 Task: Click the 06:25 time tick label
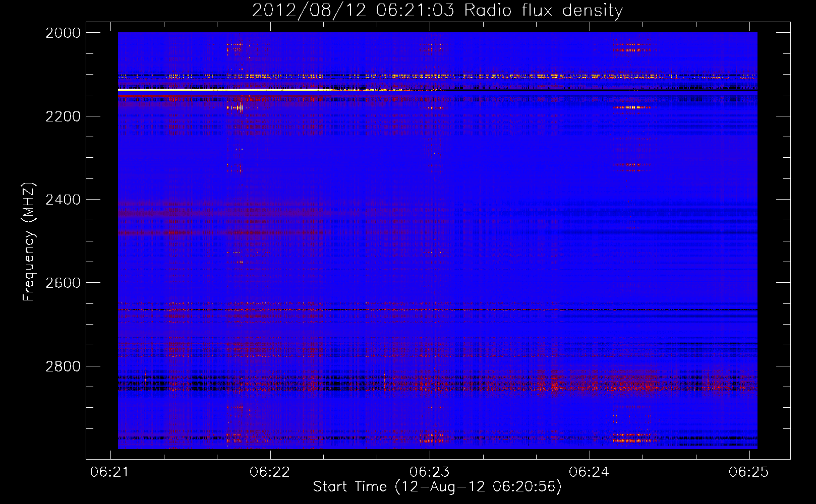point(749,472)
